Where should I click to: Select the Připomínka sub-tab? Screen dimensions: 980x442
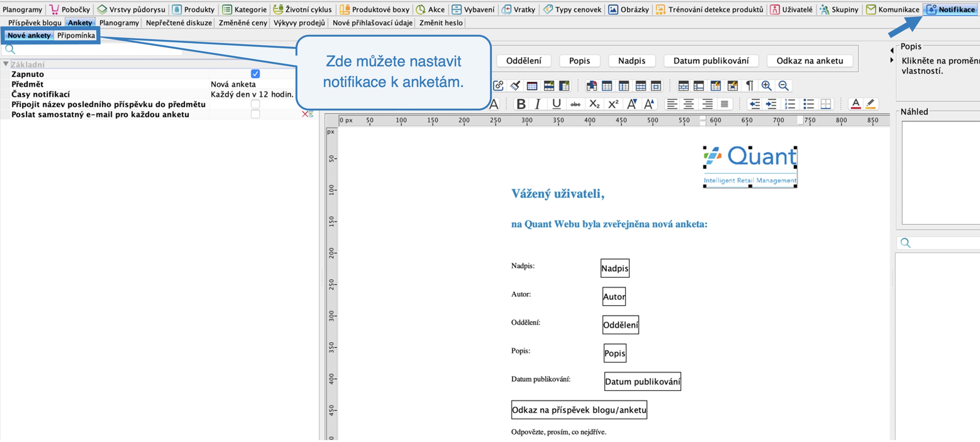tap(76, 35)
